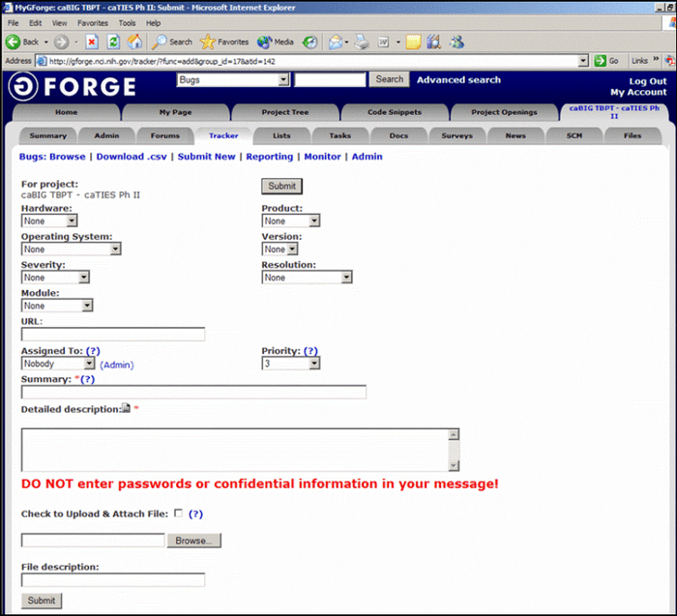Expand the Priority dropdown
This screenshot has height=616, width=677.
coord(290,364)
